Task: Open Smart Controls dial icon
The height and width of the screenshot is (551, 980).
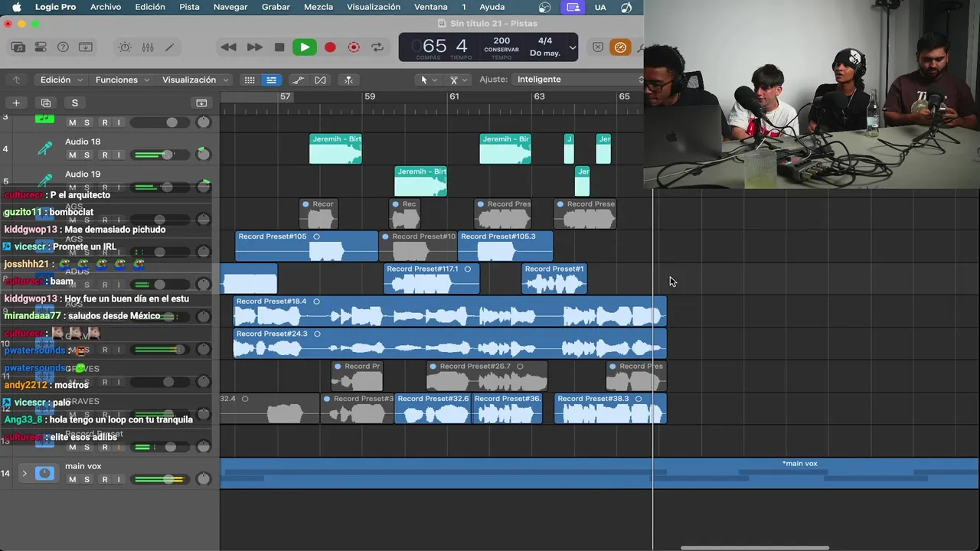Action: point(125,47)
